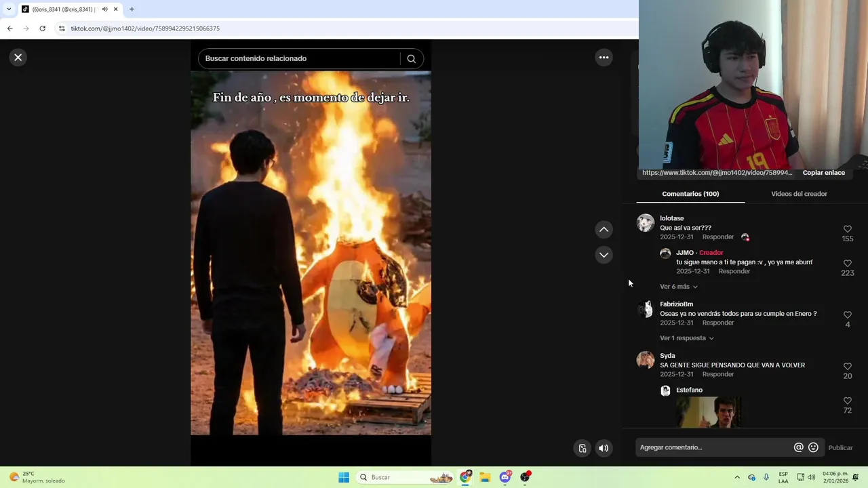This screenshot has height=488, width=868.
Task: Click the microphone tray icon
Action: click(x=766, y=477)
